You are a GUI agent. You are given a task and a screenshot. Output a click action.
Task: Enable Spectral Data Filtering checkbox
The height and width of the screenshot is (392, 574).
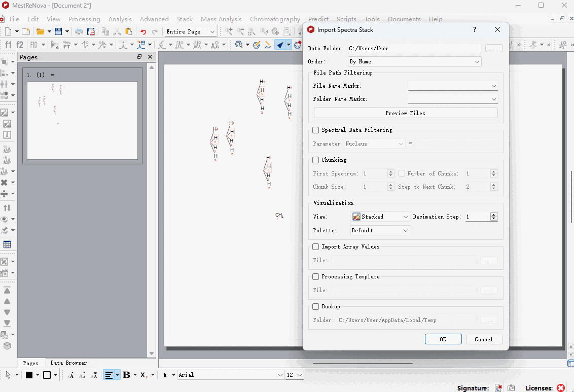coord(316,130)
